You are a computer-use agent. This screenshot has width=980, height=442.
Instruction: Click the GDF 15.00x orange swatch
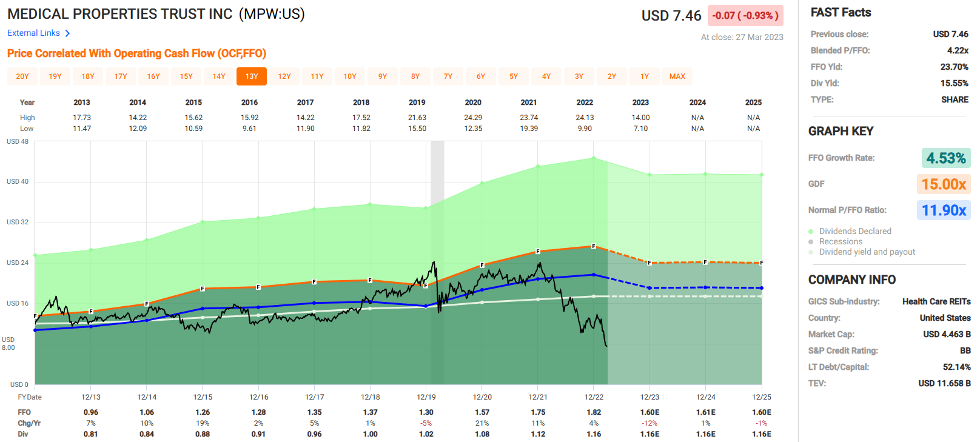pyautogui.click(x=944, y=184)
